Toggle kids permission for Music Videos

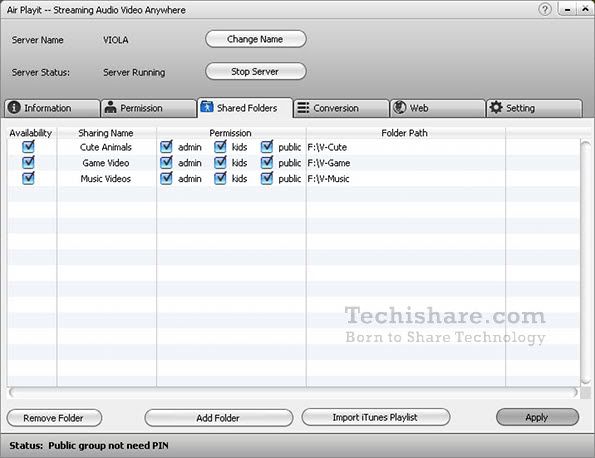click(x=220, y=178)
